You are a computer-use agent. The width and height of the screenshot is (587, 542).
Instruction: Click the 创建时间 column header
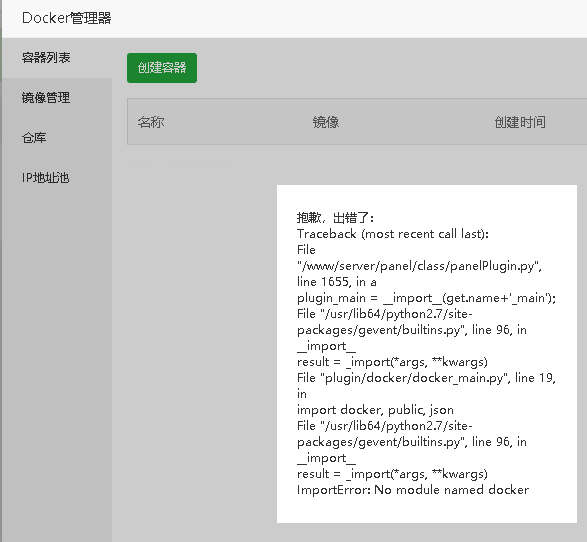(520, 122)
